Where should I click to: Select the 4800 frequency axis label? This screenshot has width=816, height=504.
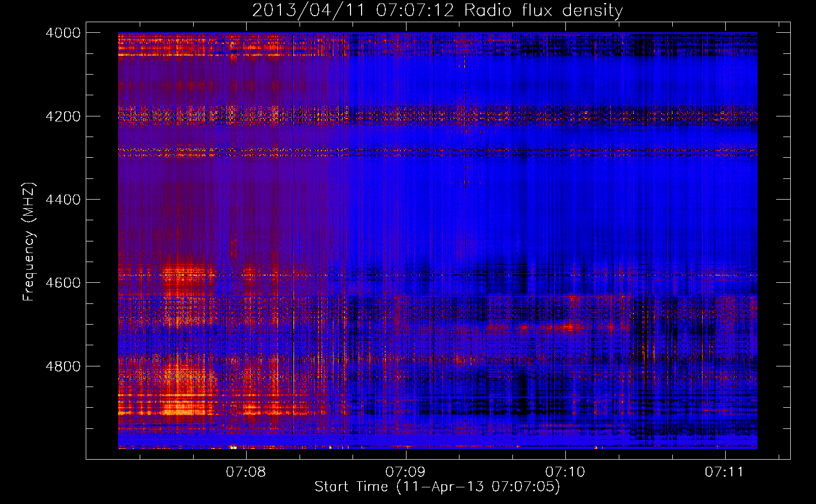click(x=63, y=366)
